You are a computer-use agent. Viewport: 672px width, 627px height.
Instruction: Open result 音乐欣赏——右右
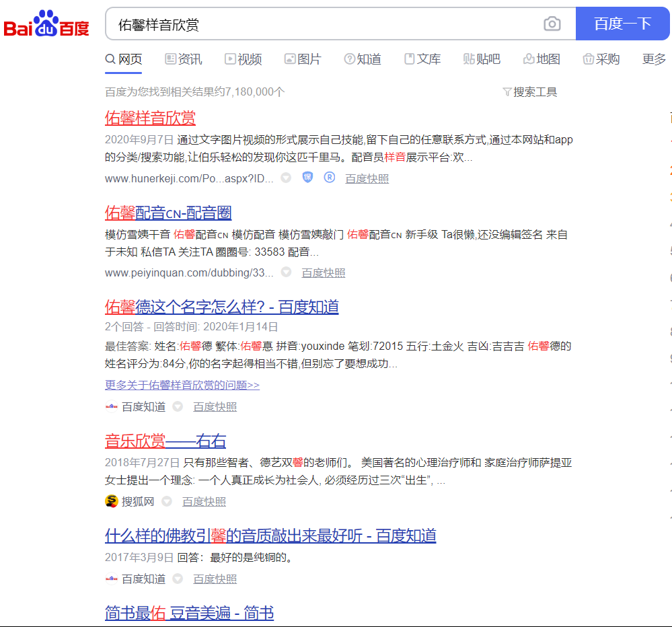[165, 441]
